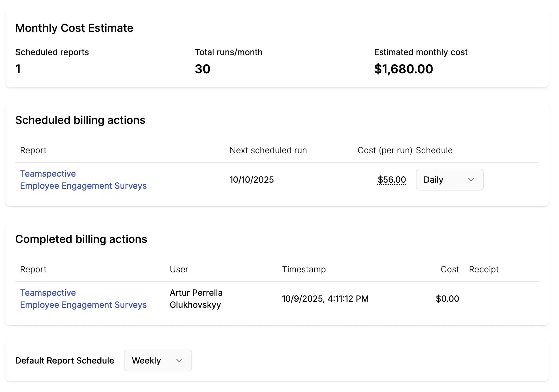Click the Default Report Schedule label
Viewport: 559px width, 392px height.
pos(65,360)
